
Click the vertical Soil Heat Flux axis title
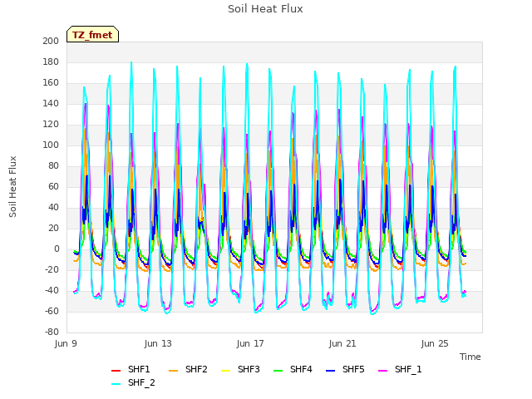pyautogui.click(x=12, y=187)
